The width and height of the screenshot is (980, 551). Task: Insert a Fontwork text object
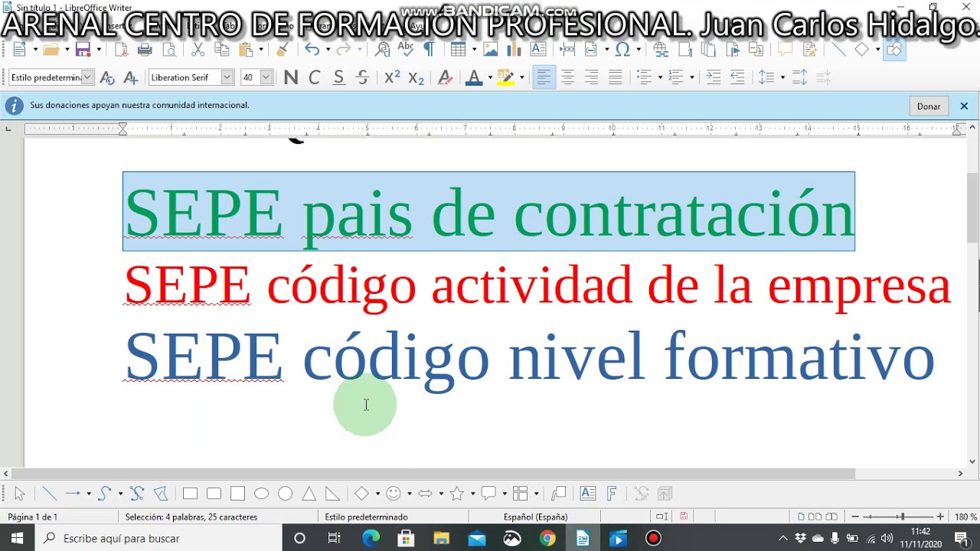tap(612, 494)
